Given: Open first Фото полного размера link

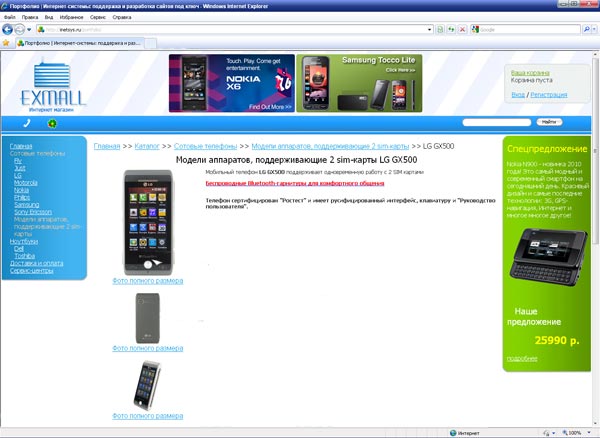Looking at the screenshot, I should tap(148, 281).
